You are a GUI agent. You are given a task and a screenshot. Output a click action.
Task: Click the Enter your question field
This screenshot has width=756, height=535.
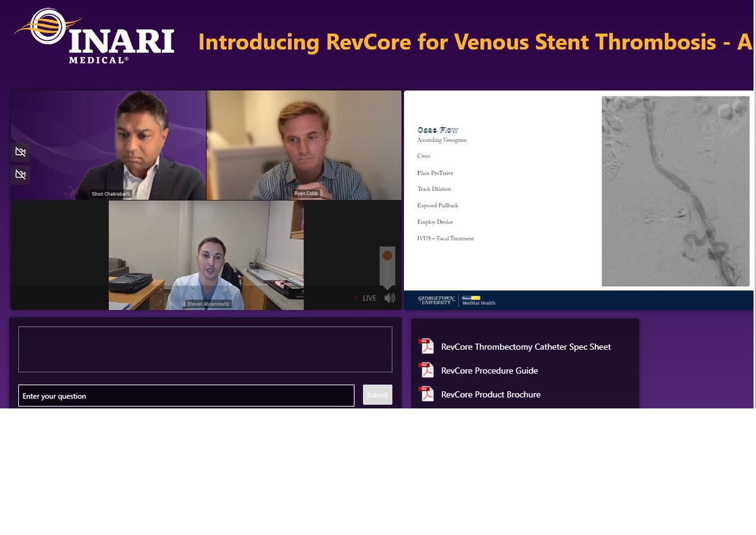tap(186, 396)
